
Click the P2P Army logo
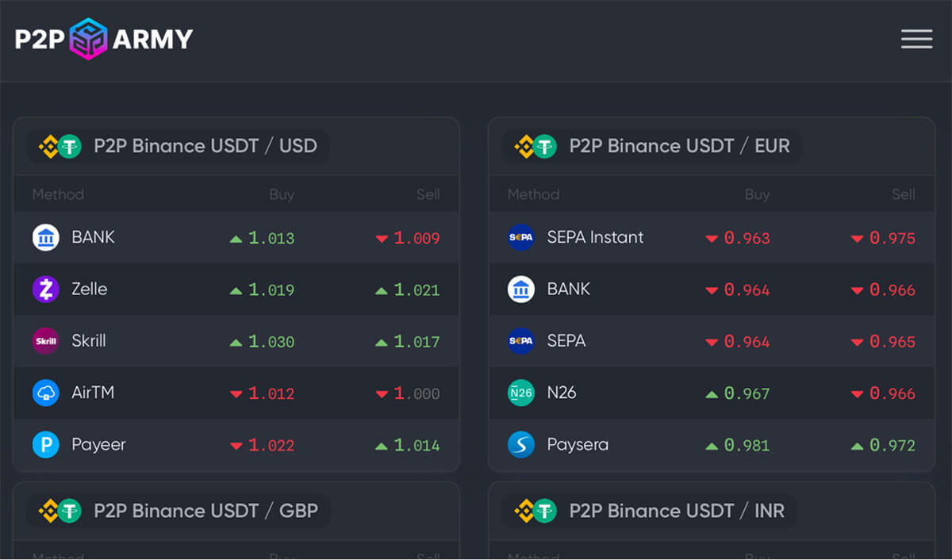point(104,39)
